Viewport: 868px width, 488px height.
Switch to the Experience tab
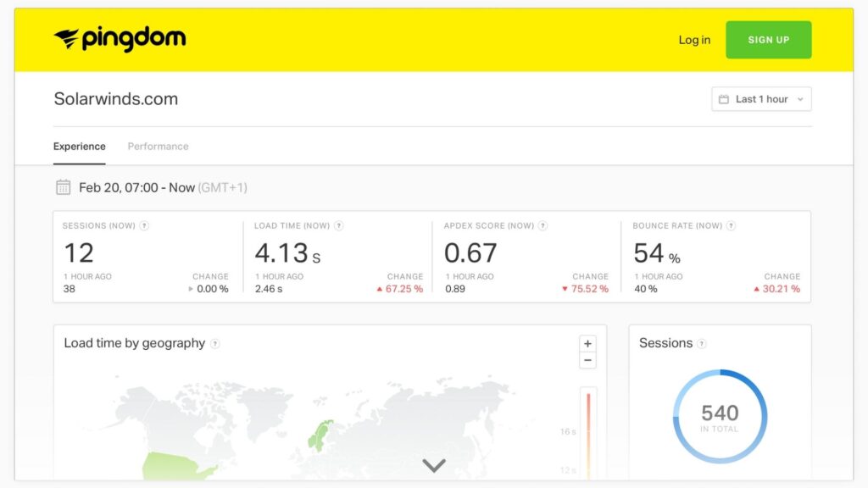79,147
